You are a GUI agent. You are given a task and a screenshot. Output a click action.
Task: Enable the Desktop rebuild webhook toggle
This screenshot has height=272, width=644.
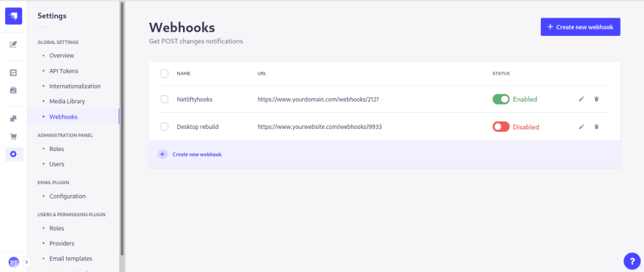501,127
